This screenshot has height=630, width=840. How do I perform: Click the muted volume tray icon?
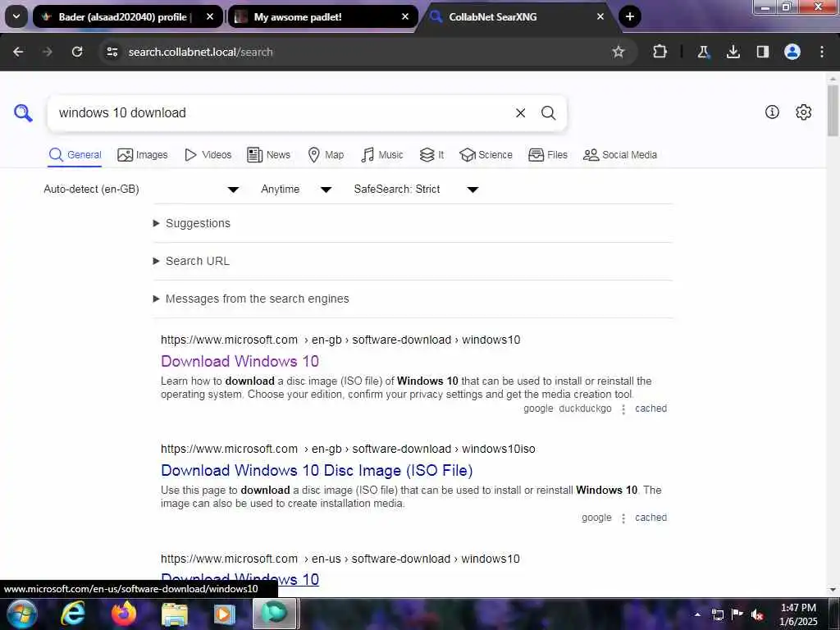coord(757,614)
